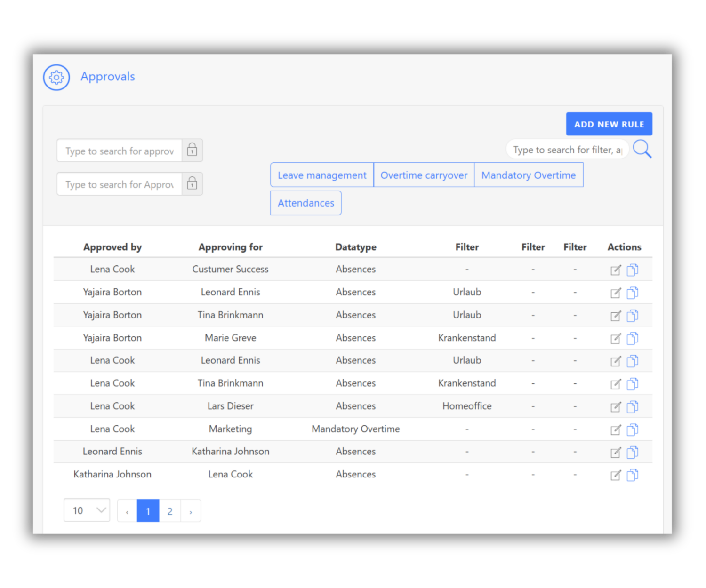Screen dimensions: 706x588
Task: Edit the Marie Greve Krankenstand rule
Action: pyautogui.click(x=616, y=338)
